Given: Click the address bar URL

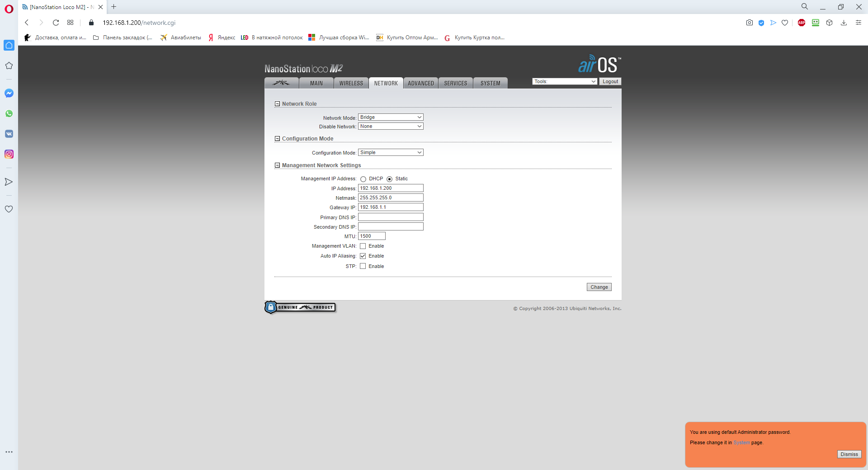Looking at the screenshot, I should pos(139,23).
